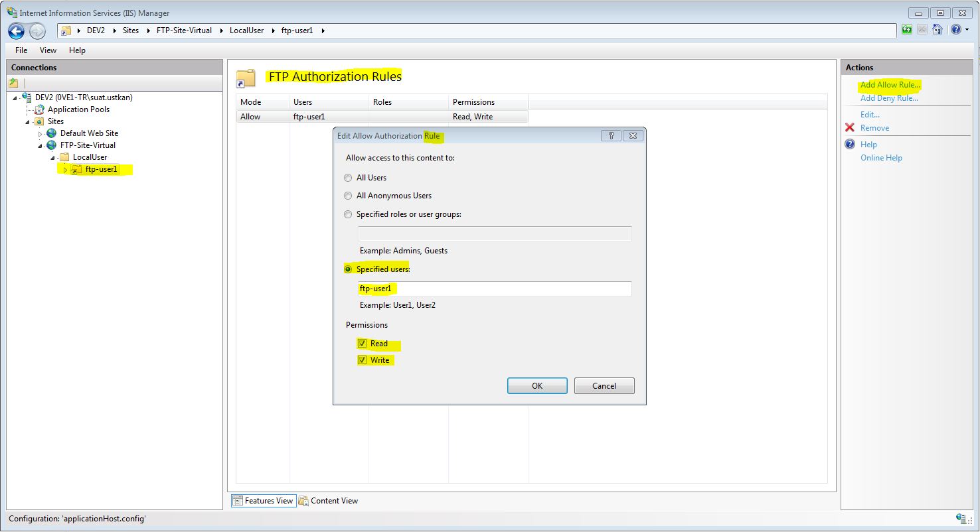
Task: Open the breadcrumb arrow after DEV2
Action: click(115, 31)
